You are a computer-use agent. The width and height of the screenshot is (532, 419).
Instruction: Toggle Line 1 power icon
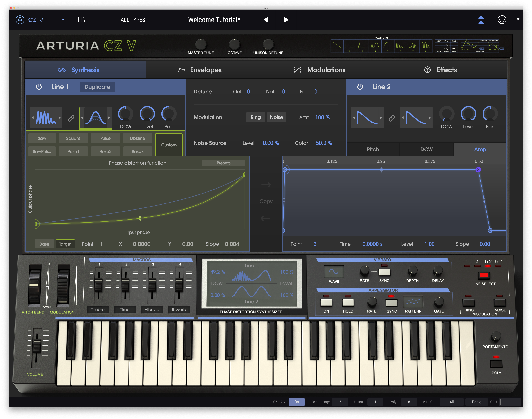(39, 87)
